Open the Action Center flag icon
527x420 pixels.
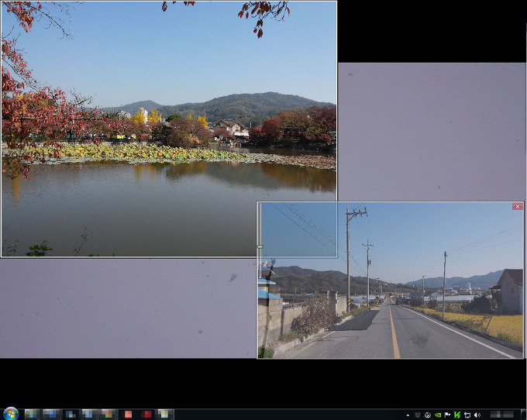pos(447,415)
